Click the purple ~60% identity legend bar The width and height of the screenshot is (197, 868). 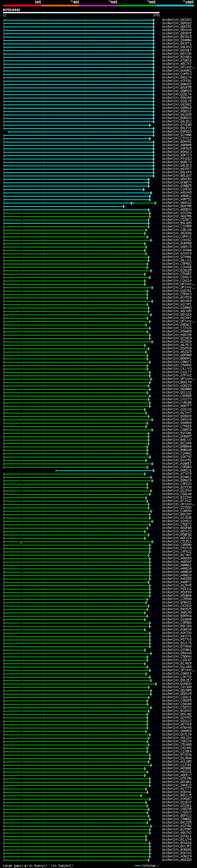pos(99,6)
